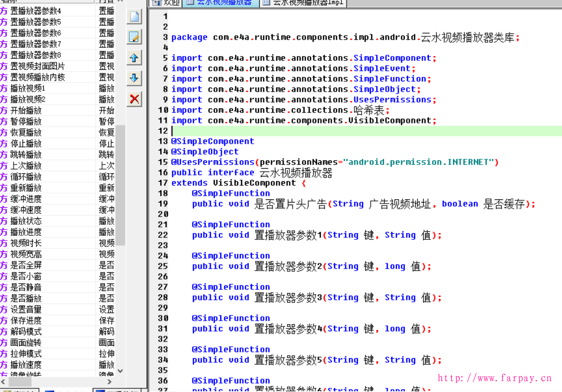562x392 pixels.
Task: Click the horizontal scrollbar's left arrow
Action: (3, 382)
